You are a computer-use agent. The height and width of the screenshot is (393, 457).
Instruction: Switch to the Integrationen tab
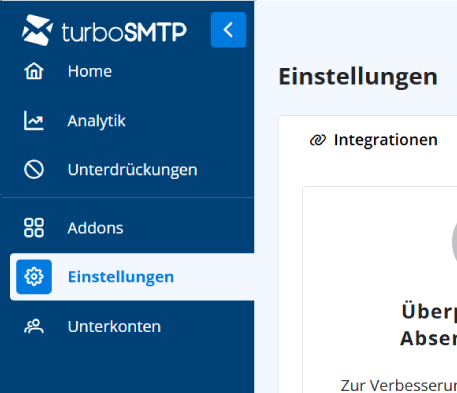pos(373,140)
